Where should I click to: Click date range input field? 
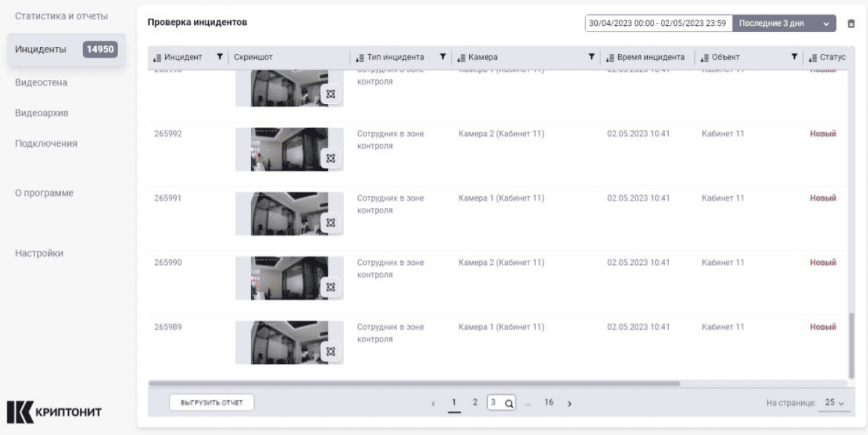658,24
